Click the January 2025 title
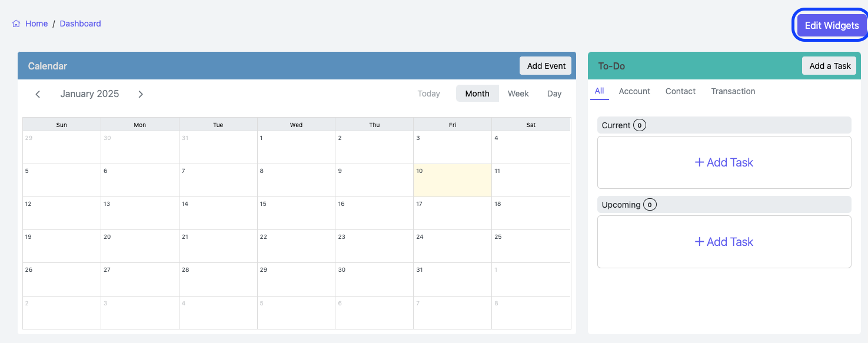This screenshot has width=868, height=343. click(89, 94)
